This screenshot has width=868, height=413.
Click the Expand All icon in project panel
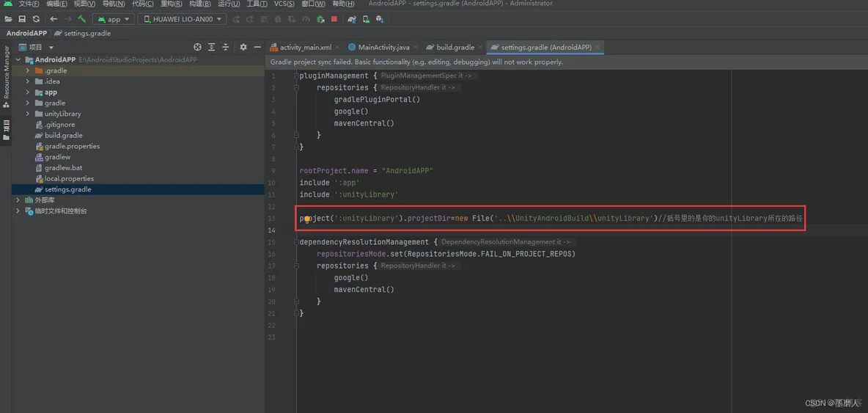coord(211,47)
